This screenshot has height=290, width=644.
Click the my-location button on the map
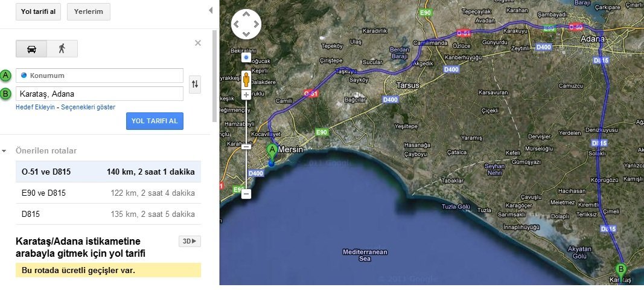coord(246,57)
